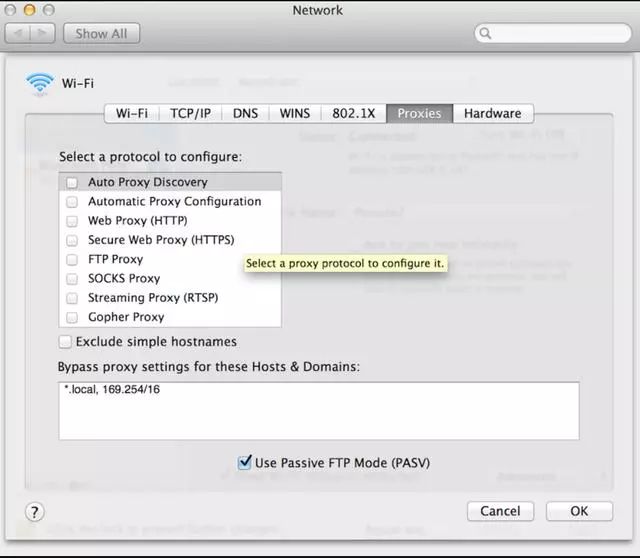This screenshot has height=558, width=640.
Task: Click the back navigation arrow
Action: point(18,33)
